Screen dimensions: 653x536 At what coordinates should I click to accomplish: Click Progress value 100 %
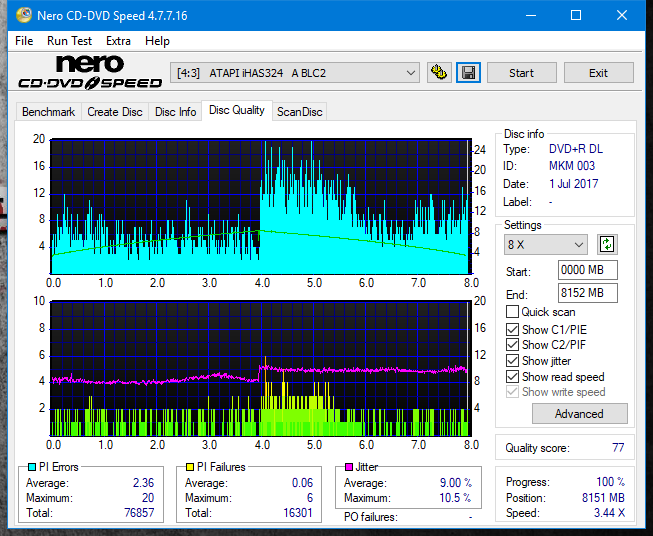[x=611, y=482]
